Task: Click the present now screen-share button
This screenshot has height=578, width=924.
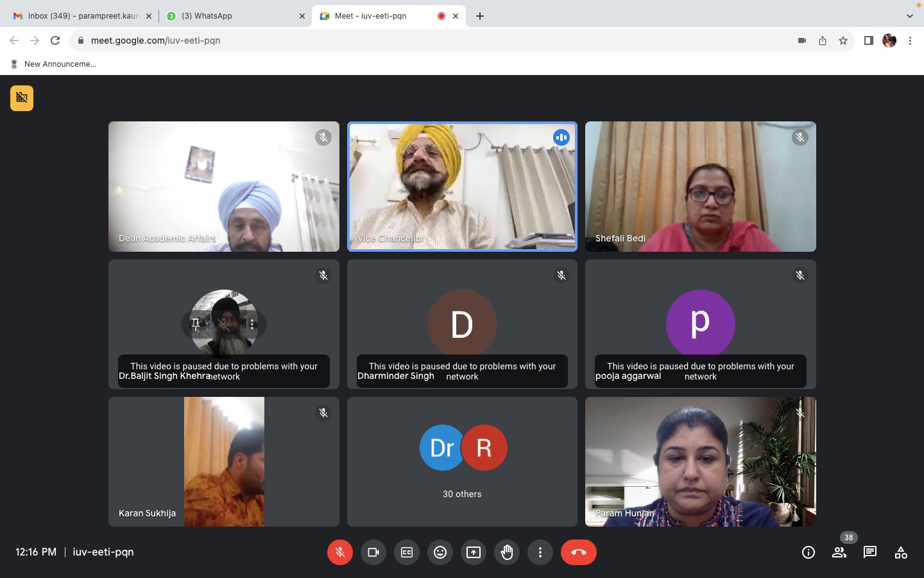Action: click(474, 552)
